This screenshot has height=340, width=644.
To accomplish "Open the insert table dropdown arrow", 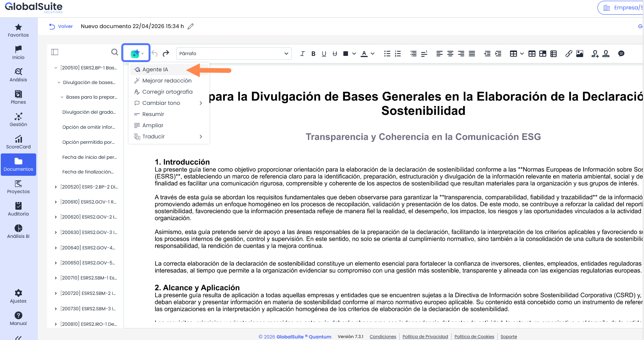I will tap(522, 54).
